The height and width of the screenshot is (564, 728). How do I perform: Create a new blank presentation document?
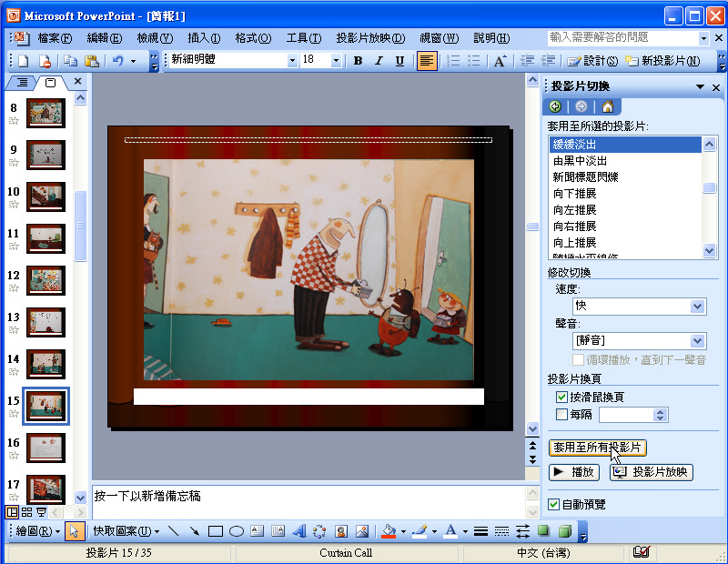23,61
